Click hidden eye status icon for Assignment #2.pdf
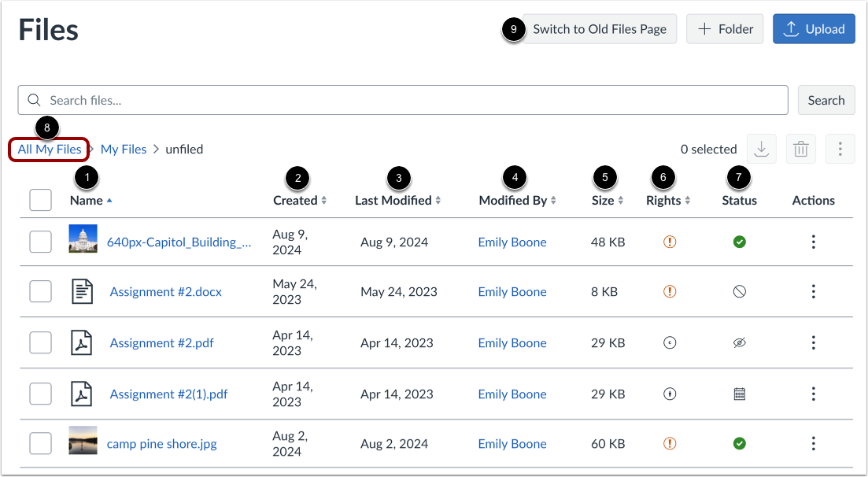868x477 pixels. 739,343
